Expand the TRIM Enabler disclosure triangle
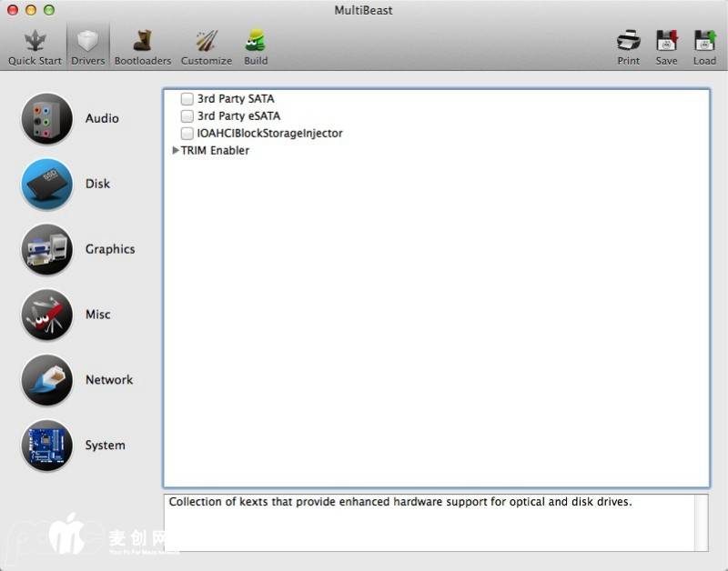 click(x=176, y=151)
